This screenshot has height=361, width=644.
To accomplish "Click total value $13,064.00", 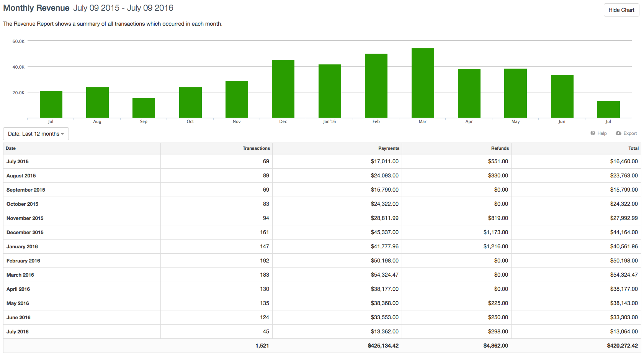I will click(x=624, y=331).
